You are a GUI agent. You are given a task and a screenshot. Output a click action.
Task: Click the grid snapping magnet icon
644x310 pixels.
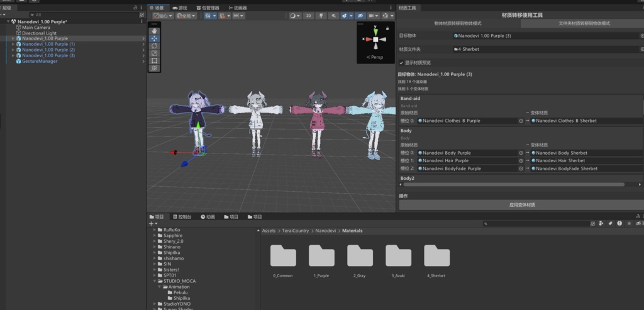click(222, 16)
